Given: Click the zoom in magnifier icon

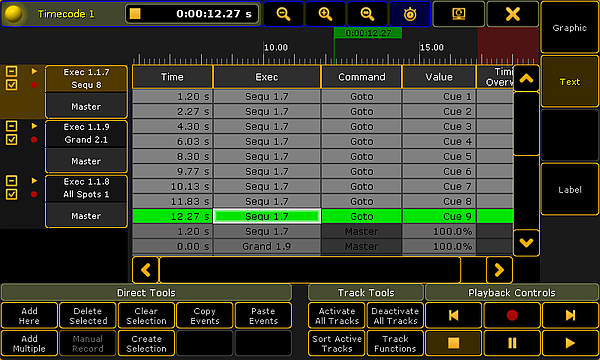Looking at the screenshot, I should [x=325, y=14].
